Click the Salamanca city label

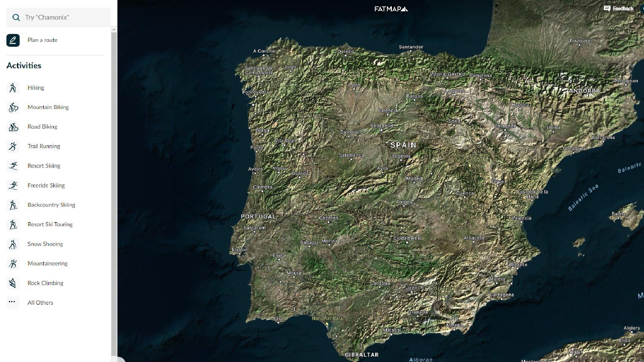[351, 155]
